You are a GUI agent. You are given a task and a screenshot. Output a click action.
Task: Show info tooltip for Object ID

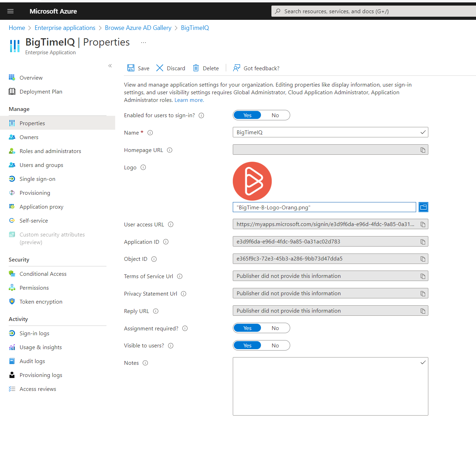(154, 259)
